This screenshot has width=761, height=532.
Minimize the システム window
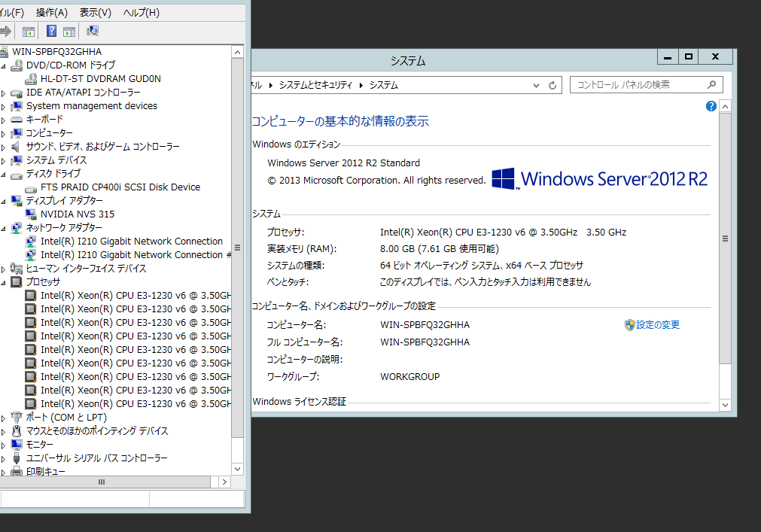668,56
